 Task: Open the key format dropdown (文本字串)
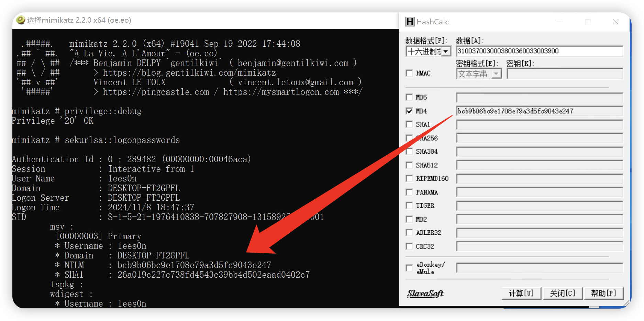(479, 74)
